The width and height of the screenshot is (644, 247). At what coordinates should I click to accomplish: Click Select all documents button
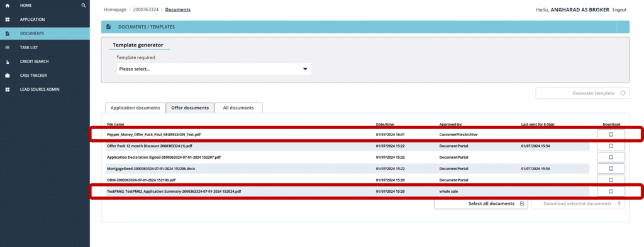coord(481,204)
